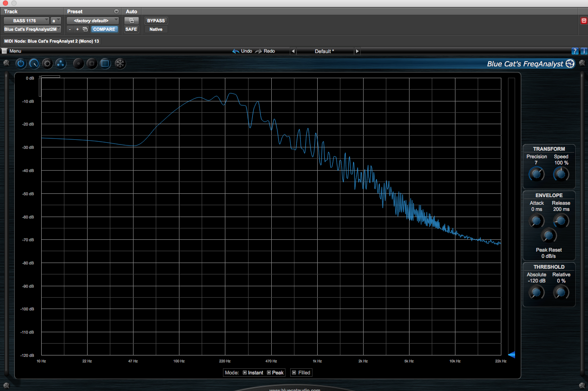Click the Menu document icon
The width and height of the screenshot is (588, 391).
[x=4, y=51]
